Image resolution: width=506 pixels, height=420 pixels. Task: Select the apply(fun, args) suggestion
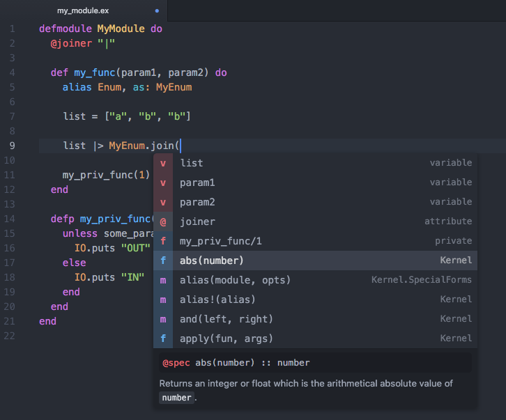pos(226,339)
